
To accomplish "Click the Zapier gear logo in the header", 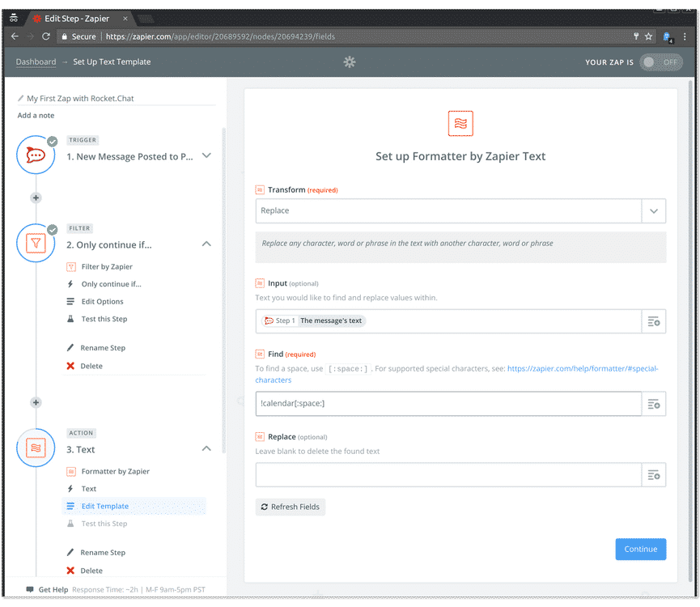I will tap(350, 62).
